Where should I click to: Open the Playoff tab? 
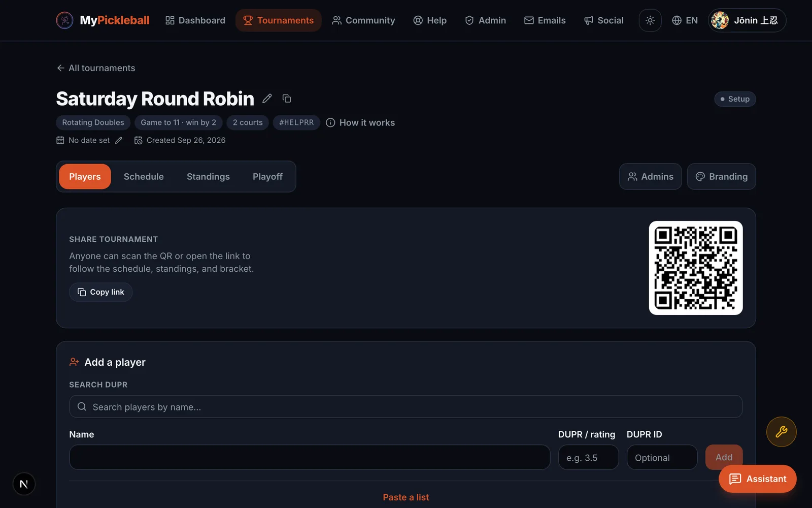point(267,176)
